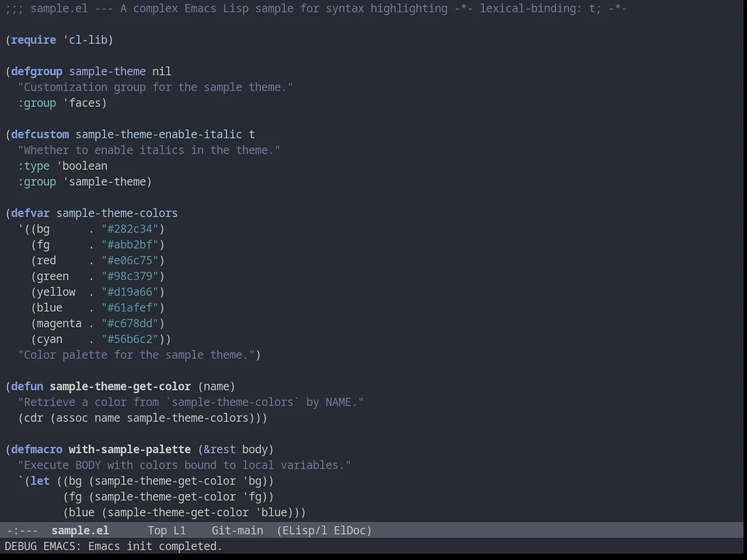Click 'cdr' in the function body
Image resolution: width=747 pixels, height=560 pixels.
pyautogui.click(x=33, y=418)
